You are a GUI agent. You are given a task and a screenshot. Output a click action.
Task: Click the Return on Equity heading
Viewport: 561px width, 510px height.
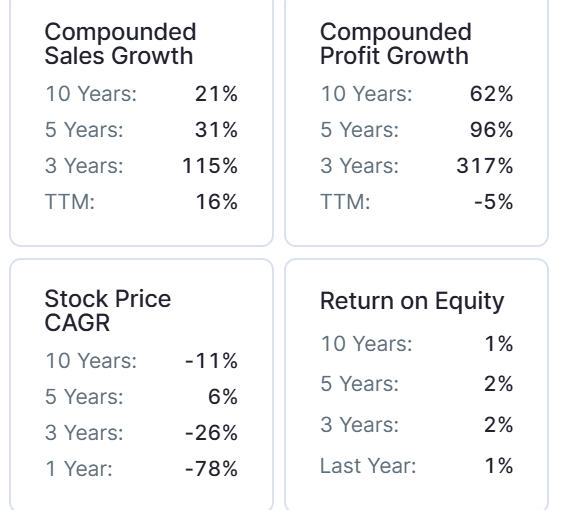(x=412, y=301)
